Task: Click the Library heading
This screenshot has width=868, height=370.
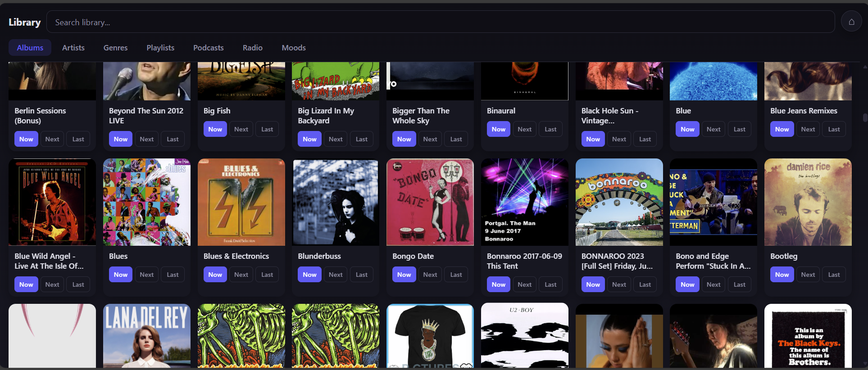Action: pos(25,22)
